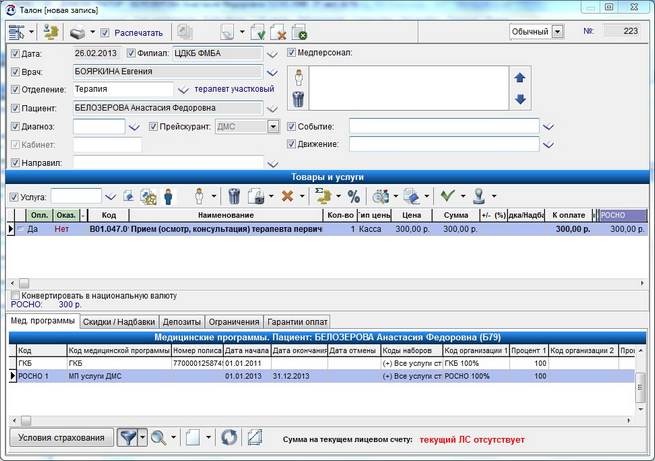Viewport: 655px width, 461px height.
Task: Move staff entry up with blue arrow
Action: (x=520, y=78)
